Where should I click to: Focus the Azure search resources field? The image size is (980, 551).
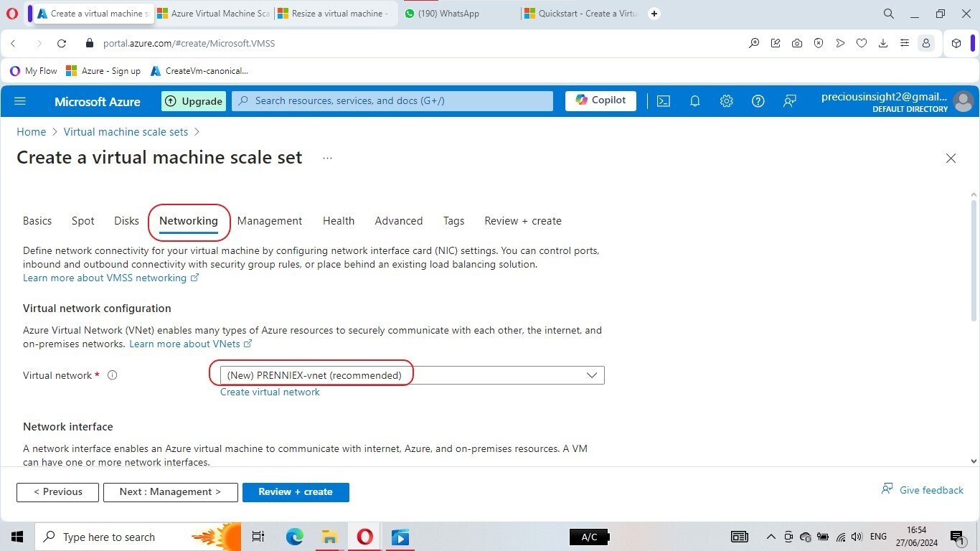coord(392,101)
